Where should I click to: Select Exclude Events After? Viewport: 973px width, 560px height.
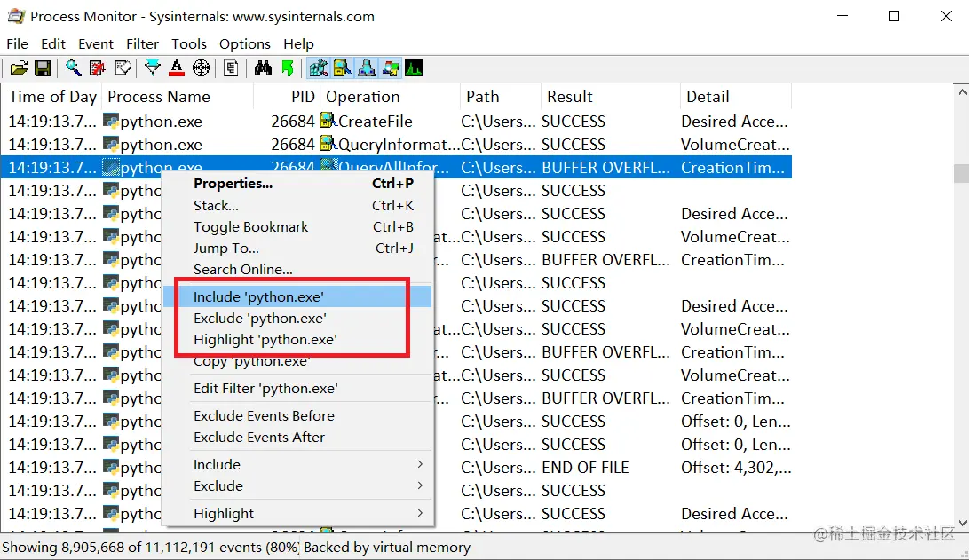[298, 438]
